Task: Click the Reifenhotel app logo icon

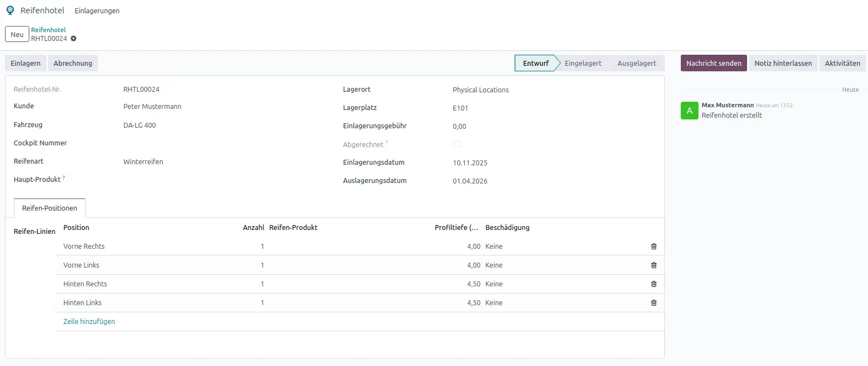Action: coord(10,11)
